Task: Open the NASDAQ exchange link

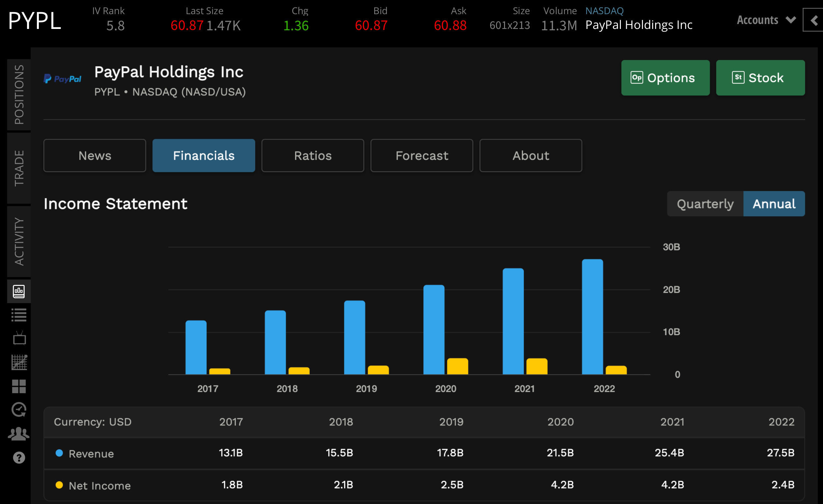Action: pyautogui.click(x=604, y=10)
